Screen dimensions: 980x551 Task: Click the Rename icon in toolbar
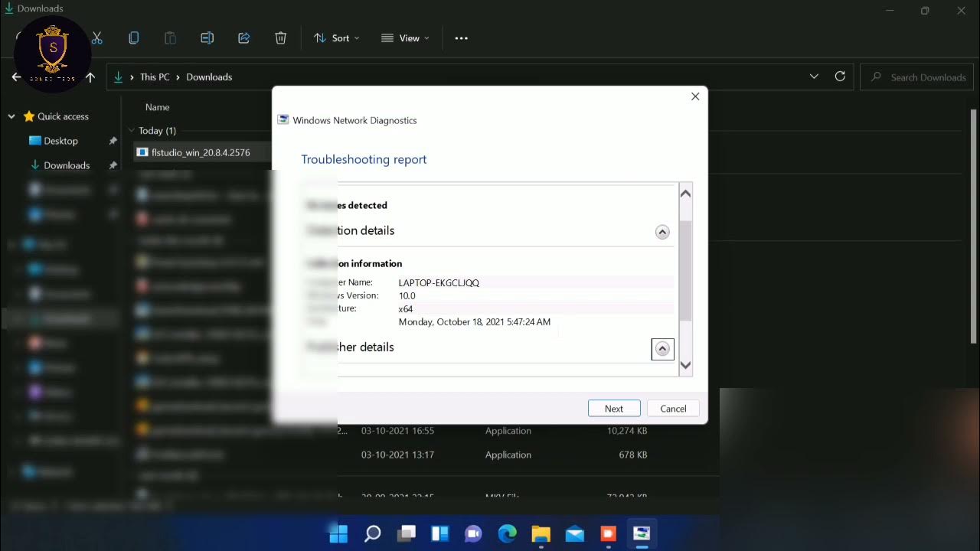(207, 37)
